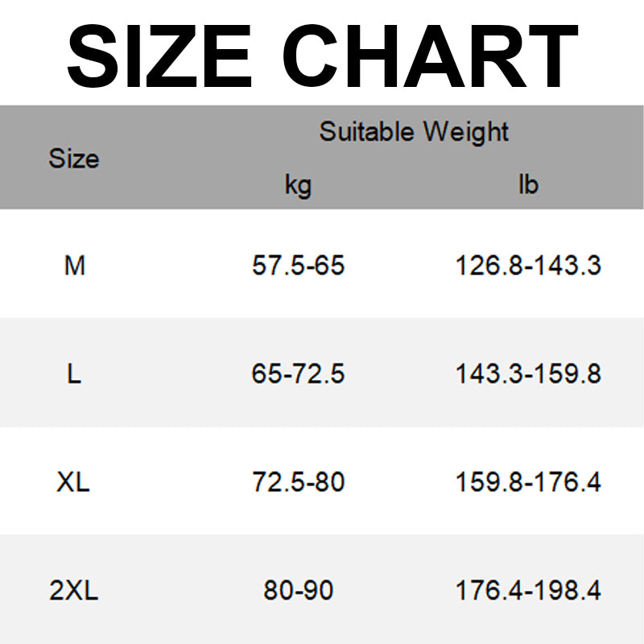Select the 143.3-159.8 lb value
This screenshot has height=644, width=644.
528,374
